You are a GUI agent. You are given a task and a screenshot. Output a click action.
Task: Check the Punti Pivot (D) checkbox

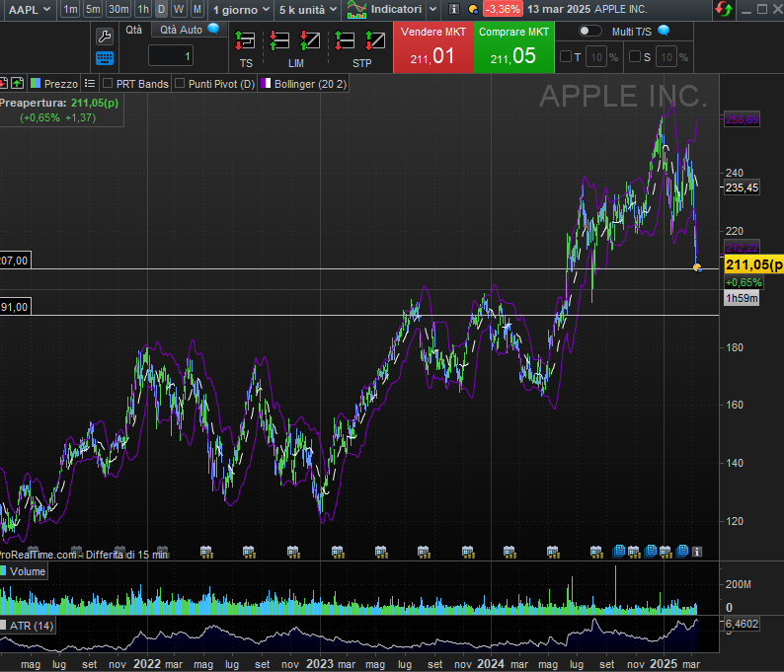[x=180, y=84]
